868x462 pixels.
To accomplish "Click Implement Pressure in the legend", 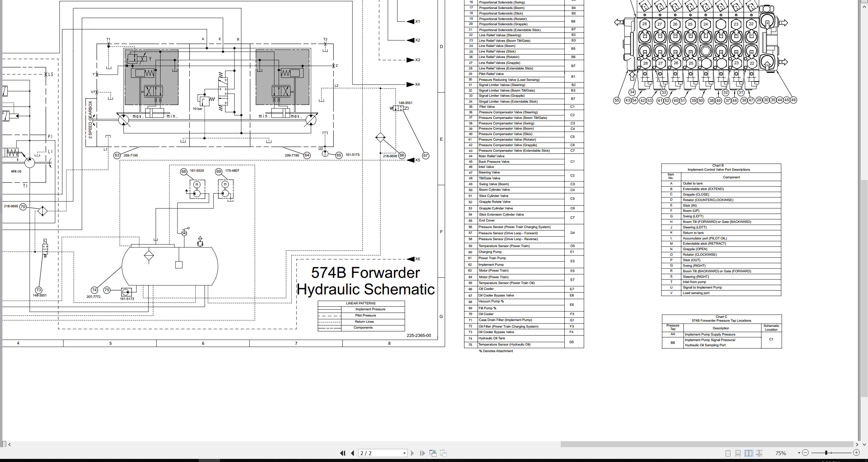I will pyautogui.click(x=370, y=309).
